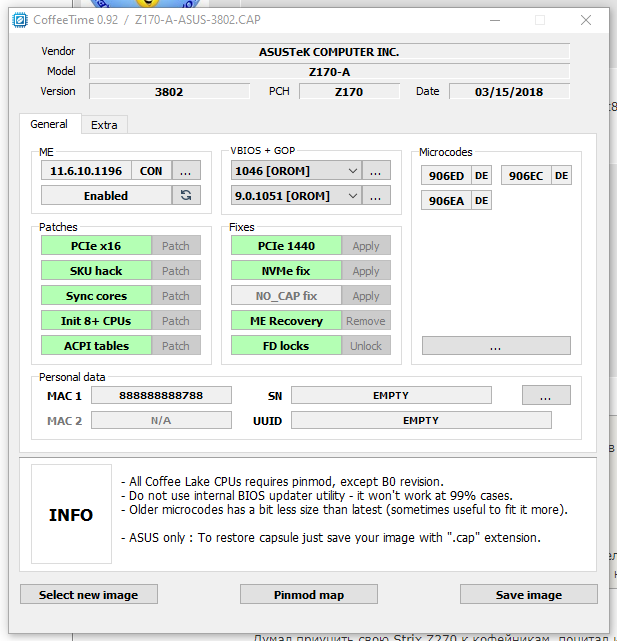
Task: Click the PCH field Z170
Action: pos(349,91)
